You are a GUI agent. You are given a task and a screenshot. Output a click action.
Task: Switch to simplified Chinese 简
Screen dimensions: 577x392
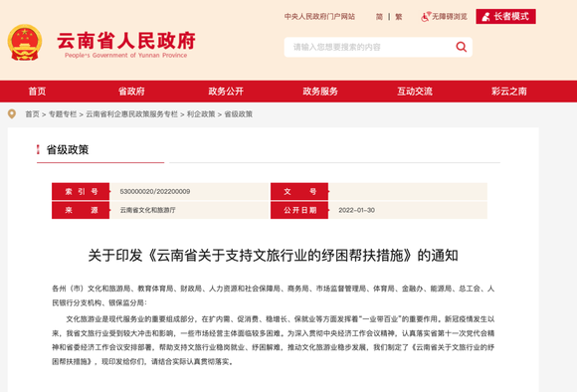(x=379, y=17)
